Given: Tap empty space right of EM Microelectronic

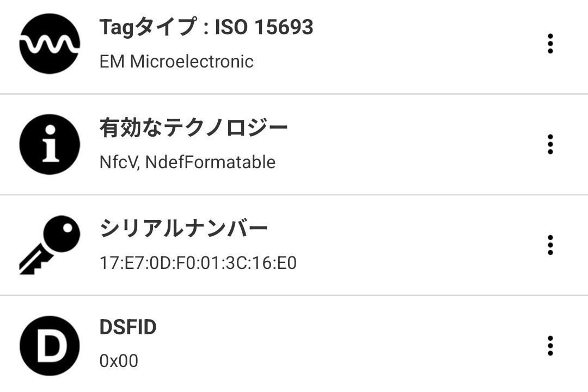Looking at the screenshot, I should coord(394,62).
